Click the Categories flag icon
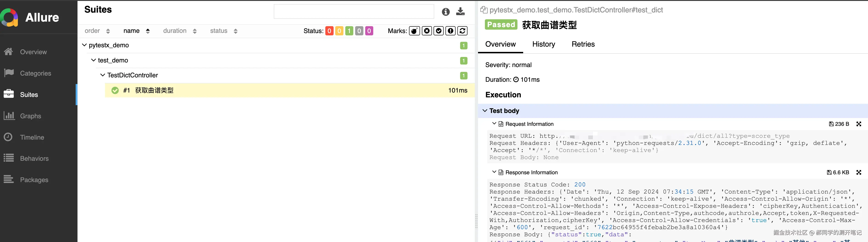This screenshot has height=242, width=868. (x=9, y=73)
